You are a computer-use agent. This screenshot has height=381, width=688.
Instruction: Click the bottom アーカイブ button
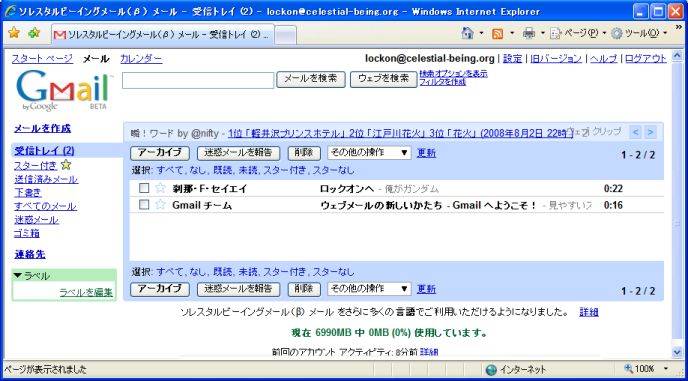click(160, 289)
